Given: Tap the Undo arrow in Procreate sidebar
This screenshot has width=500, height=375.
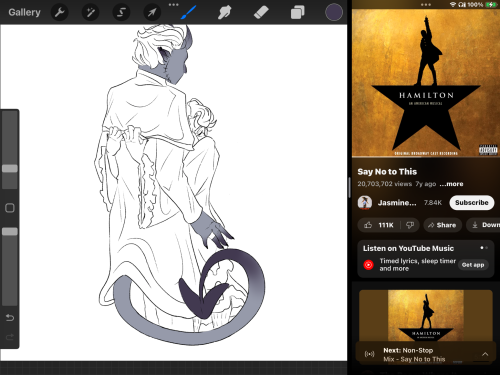Looking at the screenshot, I should pyautogui.click(x=10, y=318).
